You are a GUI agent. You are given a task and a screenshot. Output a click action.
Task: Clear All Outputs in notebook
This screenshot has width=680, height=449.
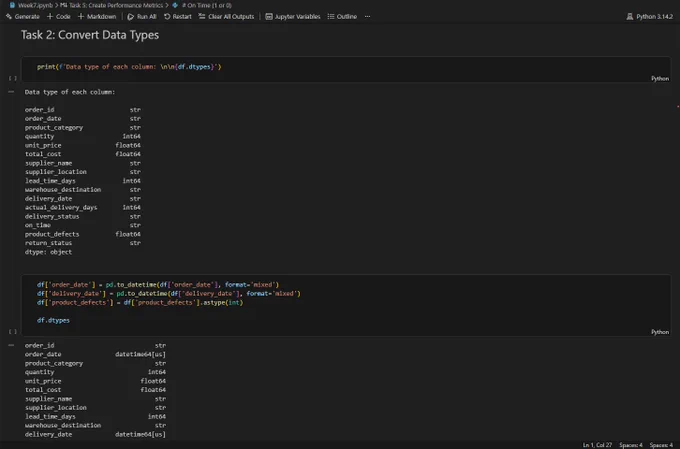226,16
